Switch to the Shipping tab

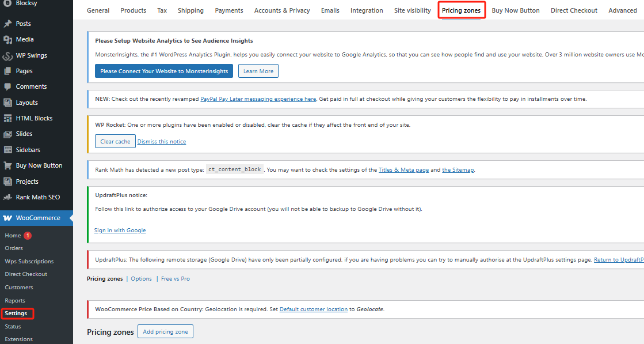[x=190, y=10]
